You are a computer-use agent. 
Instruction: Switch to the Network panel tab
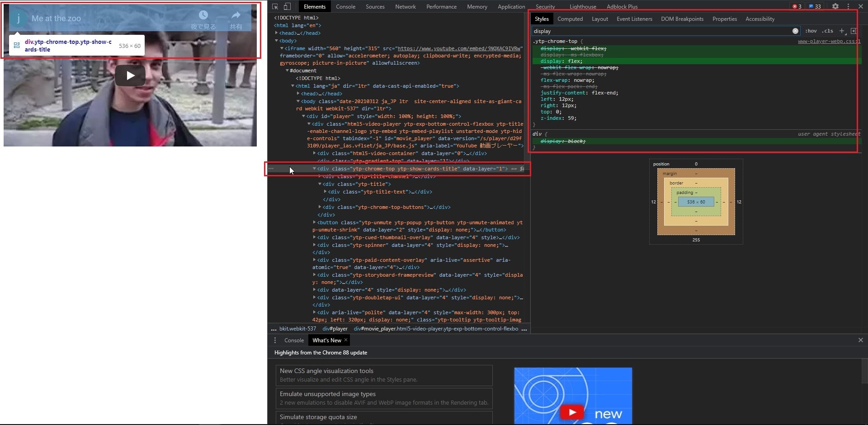(x=405, y=6)
